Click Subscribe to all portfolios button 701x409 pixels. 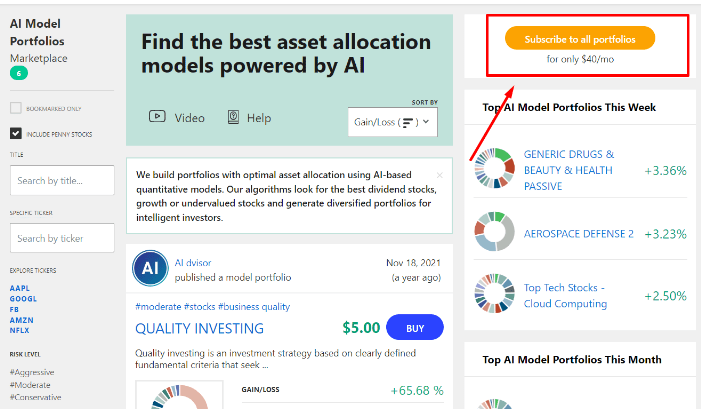pos(580,38)
